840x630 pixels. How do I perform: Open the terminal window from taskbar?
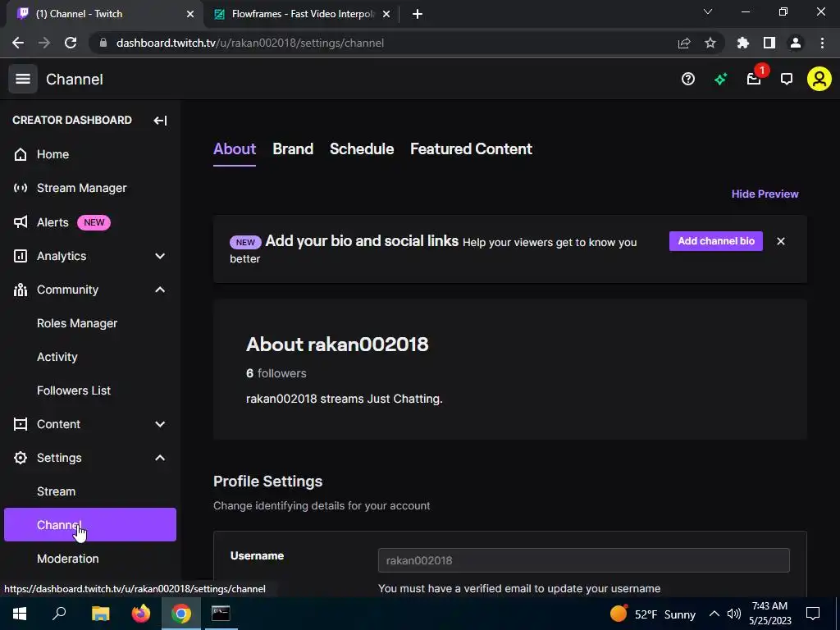(x=221, y=614)
